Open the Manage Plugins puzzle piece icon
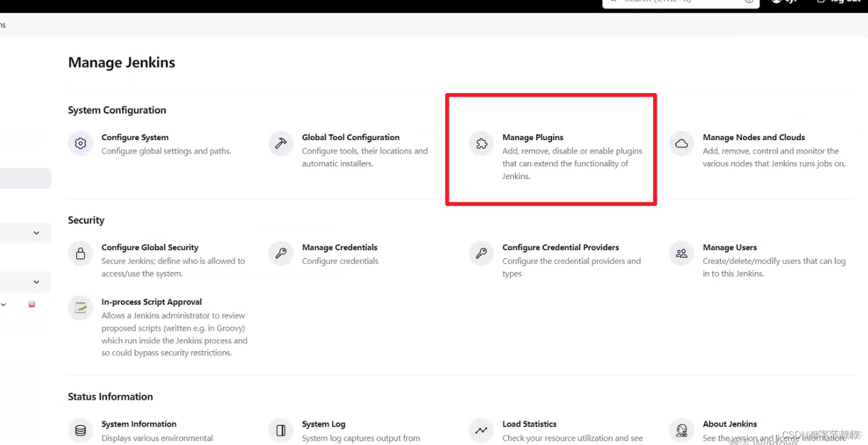868x445 pixels. click(x=481, y=144)
